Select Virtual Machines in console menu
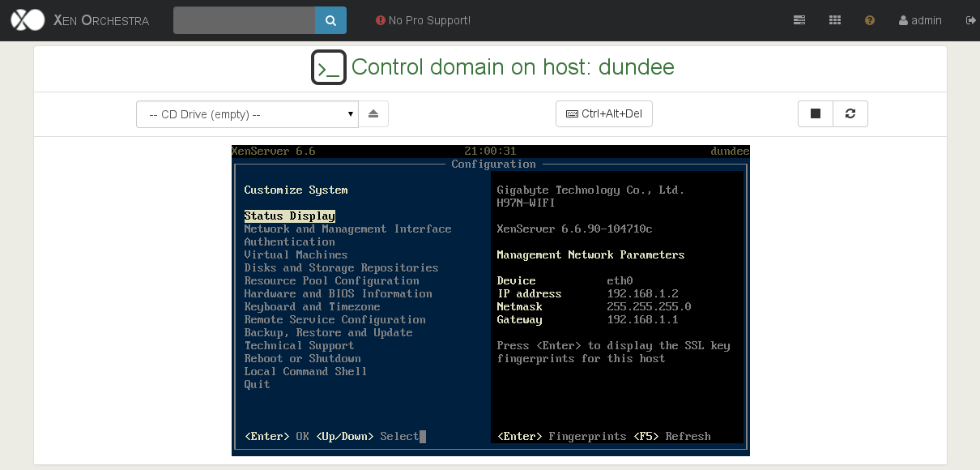Viewport: 980px width, 470px height. coord(296,255)
